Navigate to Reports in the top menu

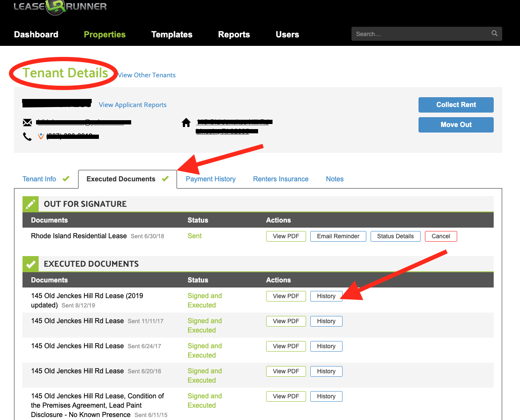234,35
